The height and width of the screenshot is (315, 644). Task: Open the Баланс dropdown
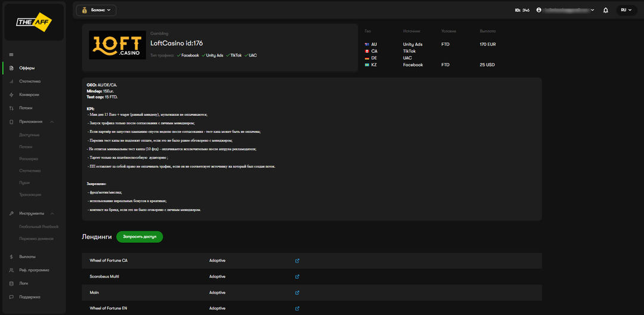[x=96, y=10]
